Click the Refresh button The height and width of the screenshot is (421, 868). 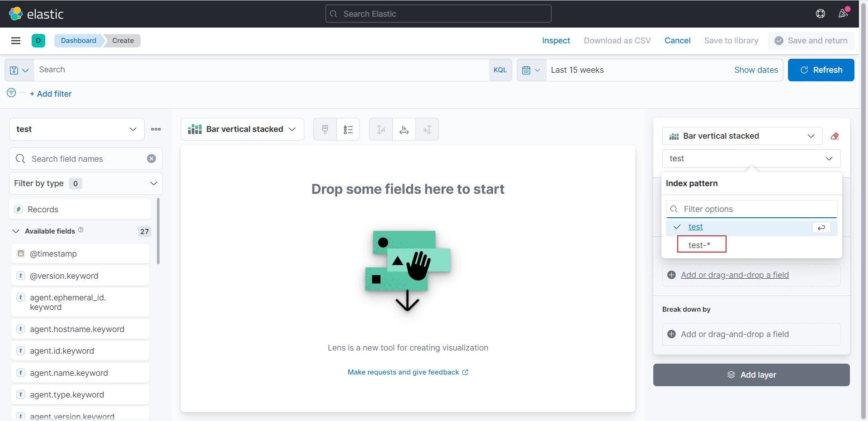click(821, 70)
